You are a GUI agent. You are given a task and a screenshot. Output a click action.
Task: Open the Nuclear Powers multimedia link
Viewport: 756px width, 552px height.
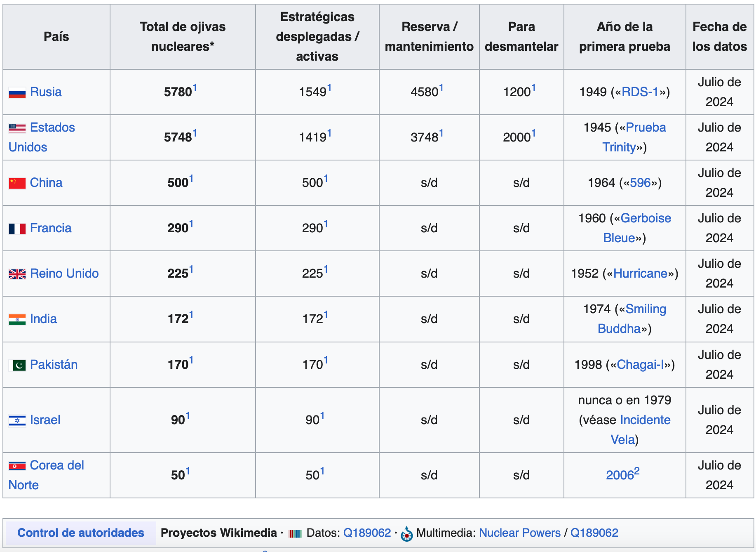click(x=519, y=533)
